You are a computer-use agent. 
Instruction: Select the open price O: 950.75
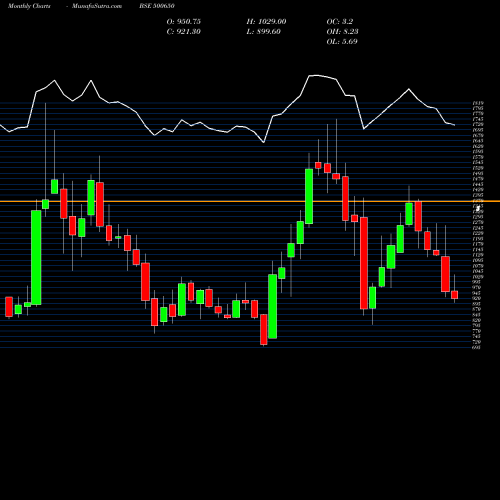point(184,21)
